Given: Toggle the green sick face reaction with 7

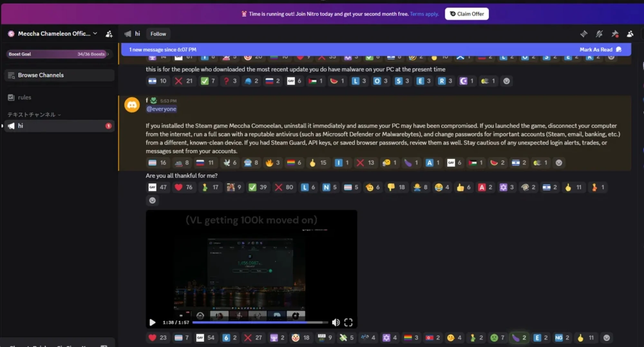Looking at the screenshot, I should click(x=497, y=338).
